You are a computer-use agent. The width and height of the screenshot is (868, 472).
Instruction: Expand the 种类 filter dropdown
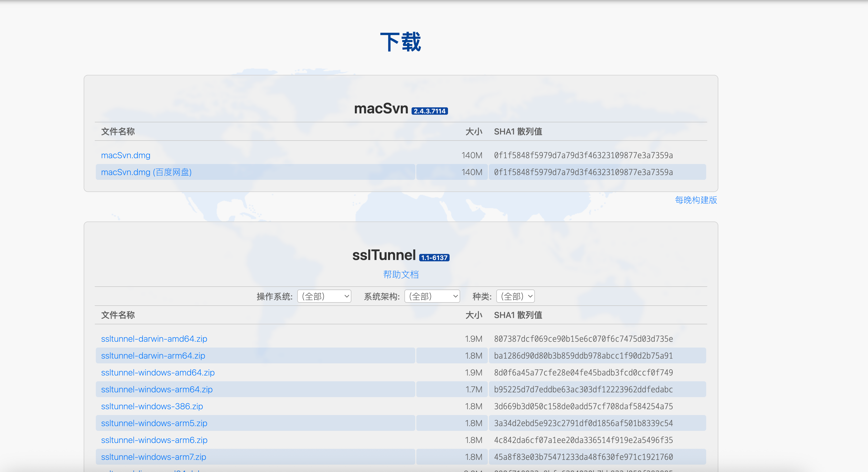pyautogui.click(x=515, y=296)
